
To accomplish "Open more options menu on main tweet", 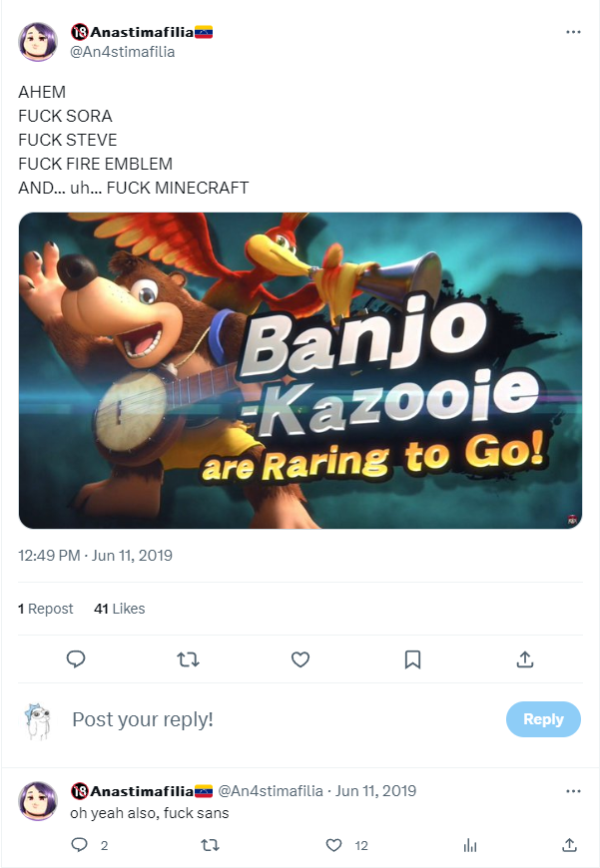I will point(573,32).
